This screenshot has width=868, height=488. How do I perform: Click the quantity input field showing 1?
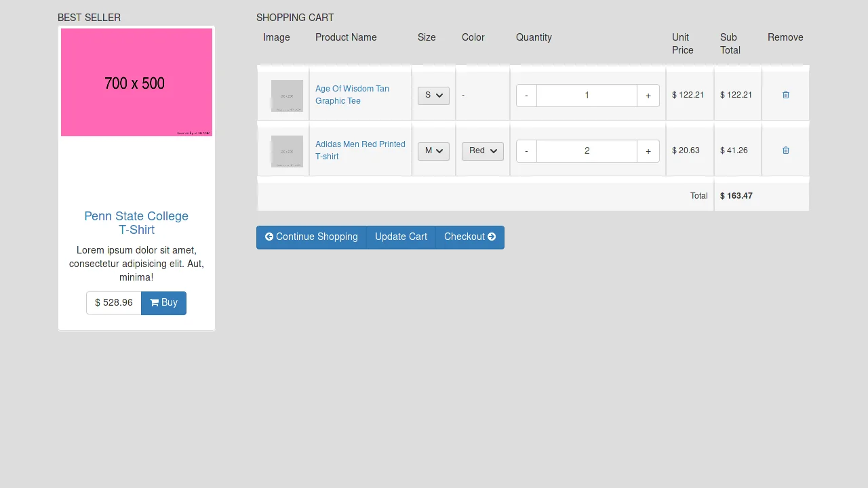(587, 95)
